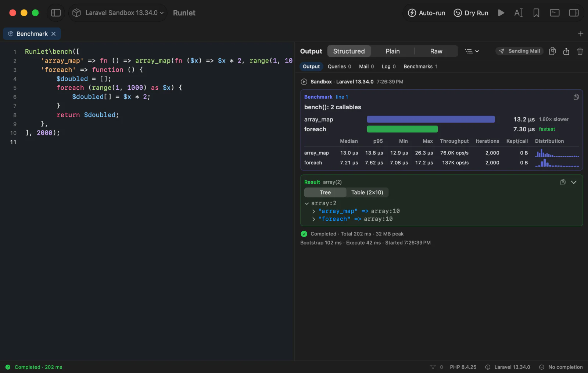Select the Benchmark editor tab
This screenshot has height=373, width=588.
(32, 34)
